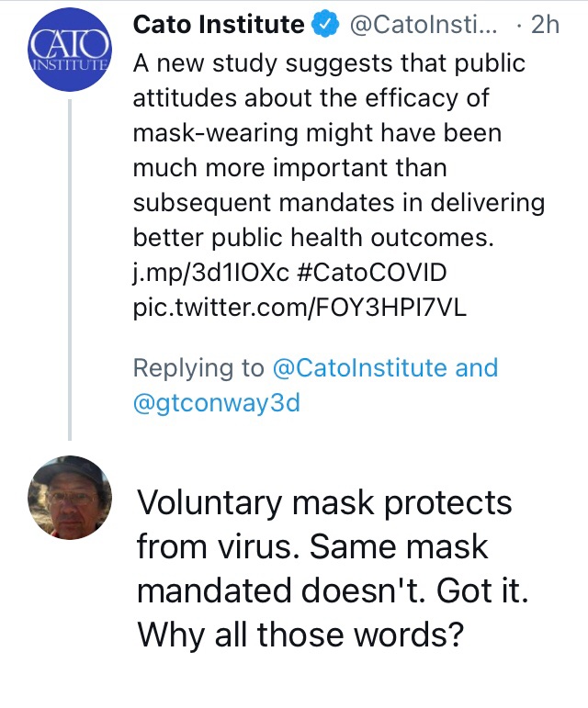Tap the "subsequent mandates in delivering" line
This screenshot has height=708, width=588.
click(x=339, y=203)
